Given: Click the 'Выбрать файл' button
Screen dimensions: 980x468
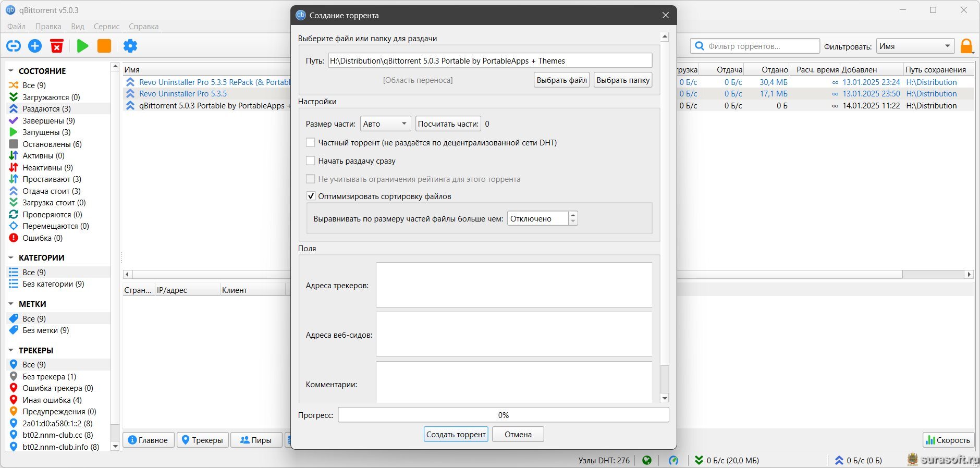Looking at the screenshot, I should (562, 80).
